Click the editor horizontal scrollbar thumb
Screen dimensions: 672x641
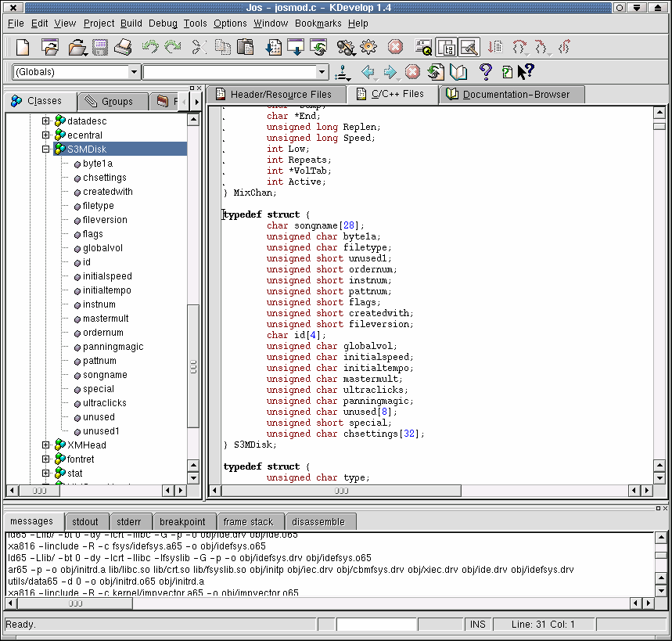(x=341, y=491)
